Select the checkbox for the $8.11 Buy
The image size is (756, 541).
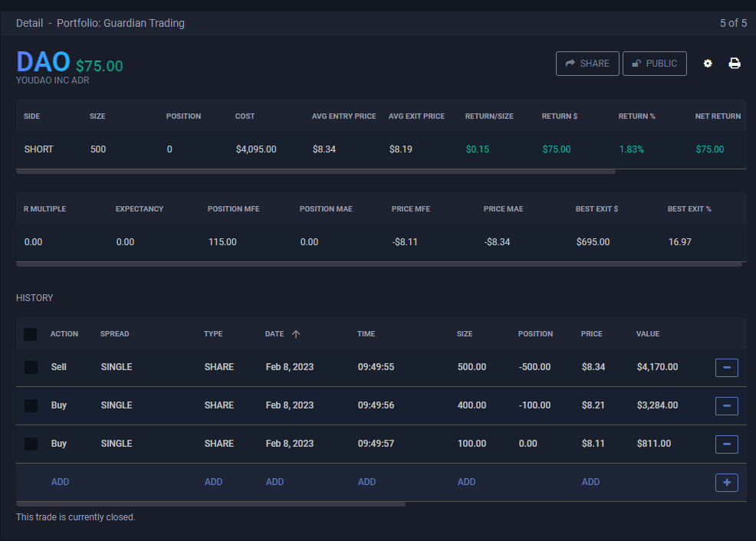[31, 444]
